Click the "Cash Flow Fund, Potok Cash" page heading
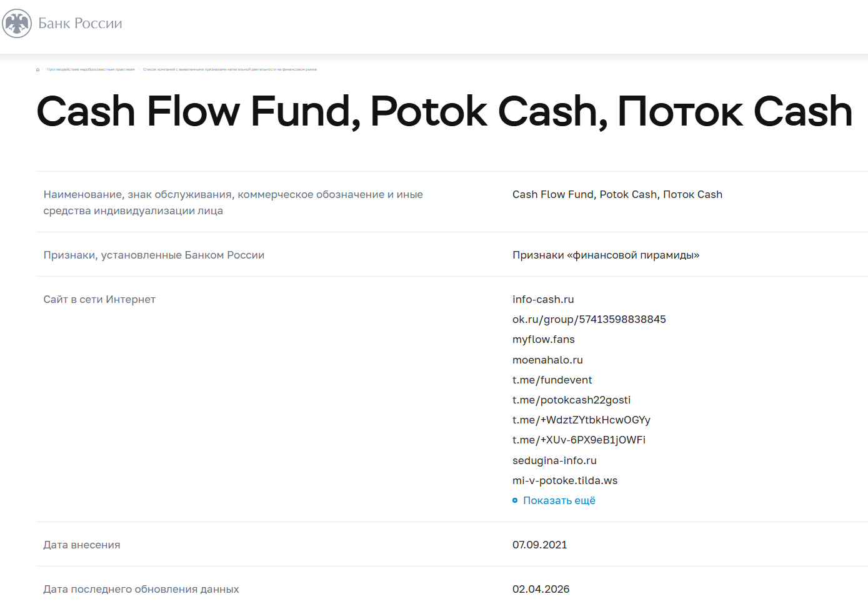Image resolution: width=868 pixels, height=604 pixels. point(444,111)
